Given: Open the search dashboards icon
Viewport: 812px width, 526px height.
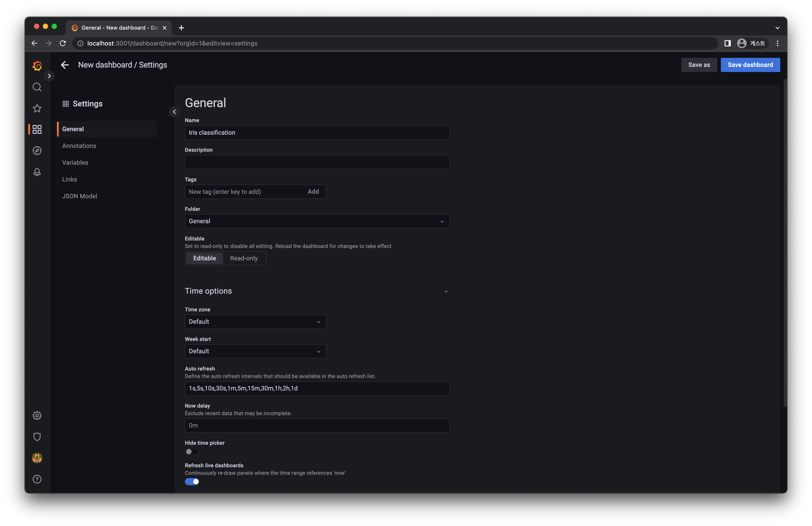Looking at the screenshot, I should coord(37,87).
